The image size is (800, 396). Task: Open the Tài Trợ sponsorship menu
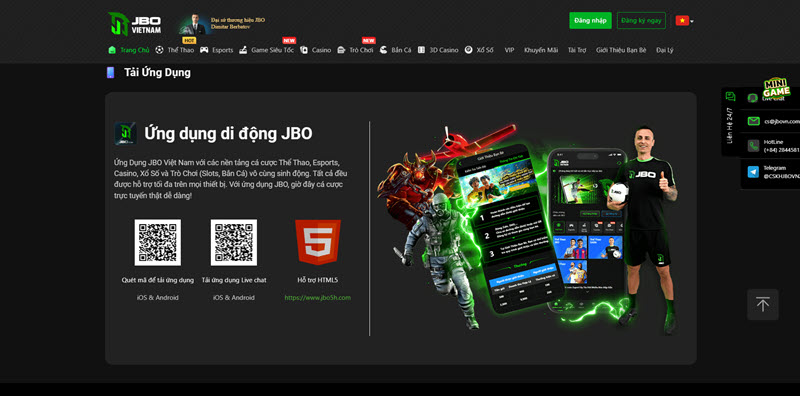coord(577,50)
